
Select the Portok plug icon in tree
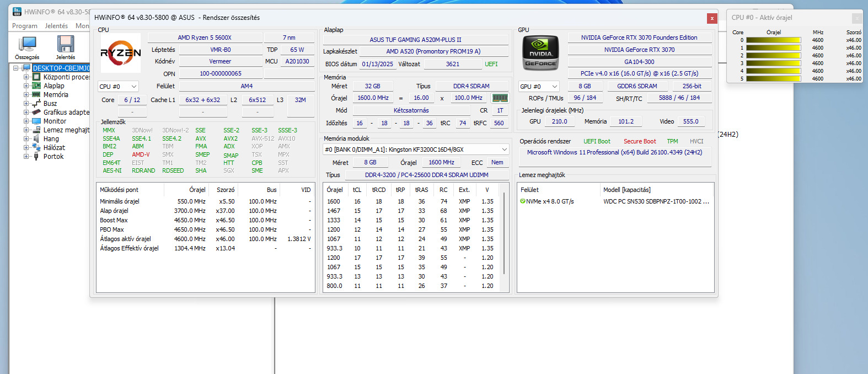(x=36, y=157)
